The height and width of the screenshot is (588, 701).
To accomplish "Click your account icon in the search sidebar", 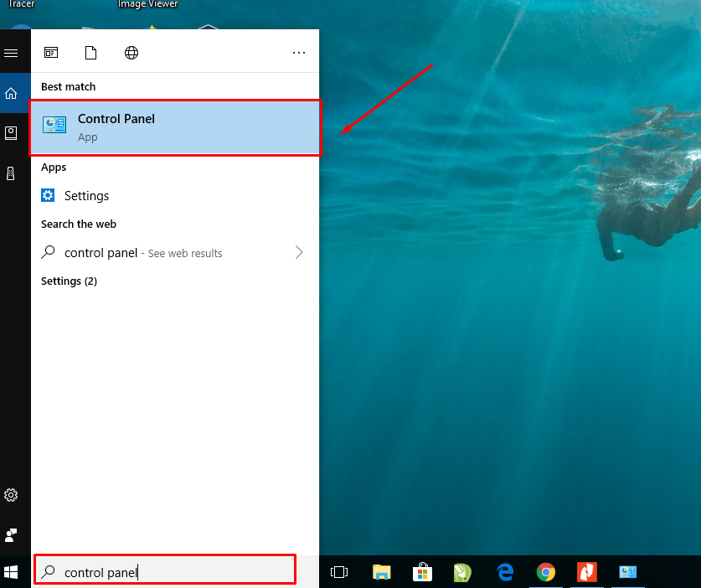I will coord(12,535).
